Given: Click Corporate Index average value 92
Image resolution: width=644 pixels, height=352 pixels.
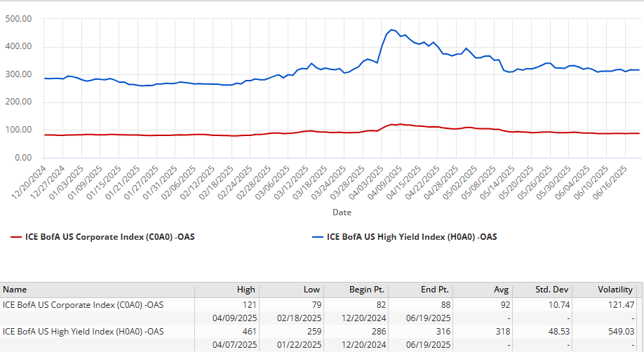Looking at the screenshot, I should [x=505, y=305].
